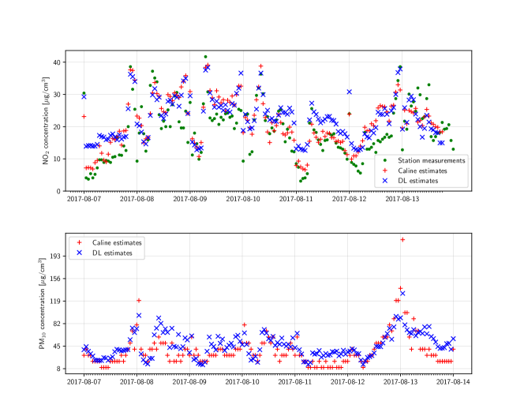The height and width of the screenshot is (420, 524).
Task: Click x-axis date 2017-08-13 on the PM10 plot
Action: point(400,382)
